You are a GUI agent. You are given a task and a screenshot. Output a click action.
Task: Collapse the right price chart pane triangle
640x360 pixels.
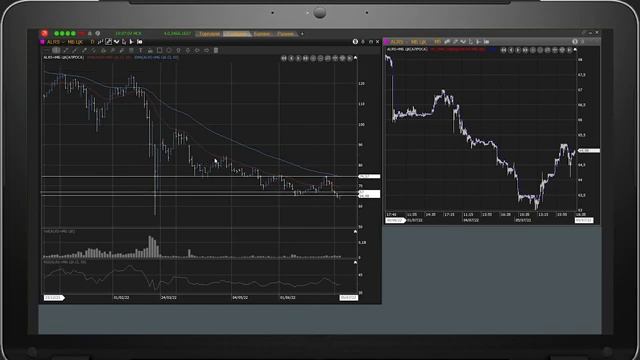(575, 49)
